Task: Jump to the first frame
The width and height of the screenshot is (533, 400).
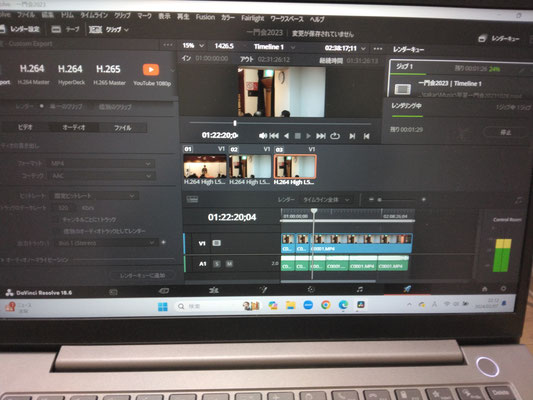Action: [274, 136]
